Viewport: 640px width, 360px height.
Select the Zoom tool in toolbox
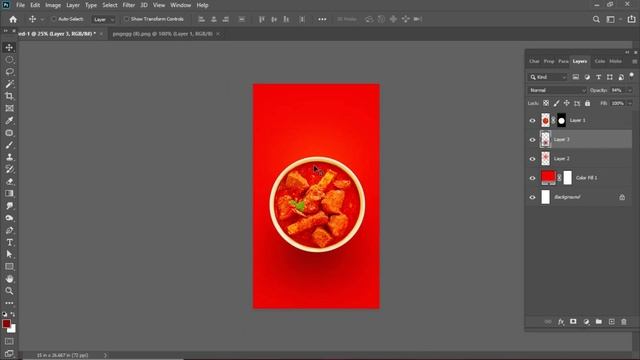coord(9,291)
